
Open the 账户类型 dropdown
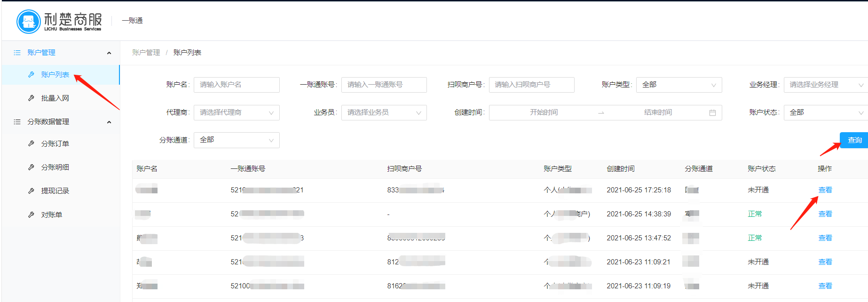click(679, 85)
